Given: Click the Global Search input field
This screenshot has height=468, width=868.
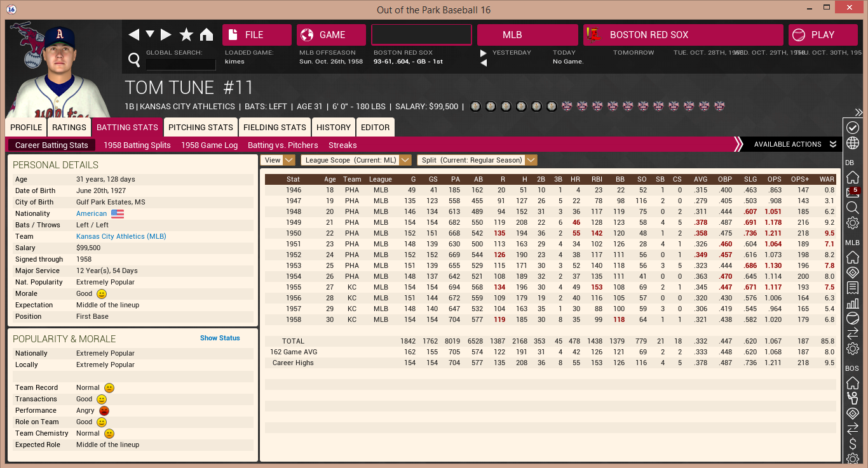Looking at the screenshot, I should [x=180, y=64].
